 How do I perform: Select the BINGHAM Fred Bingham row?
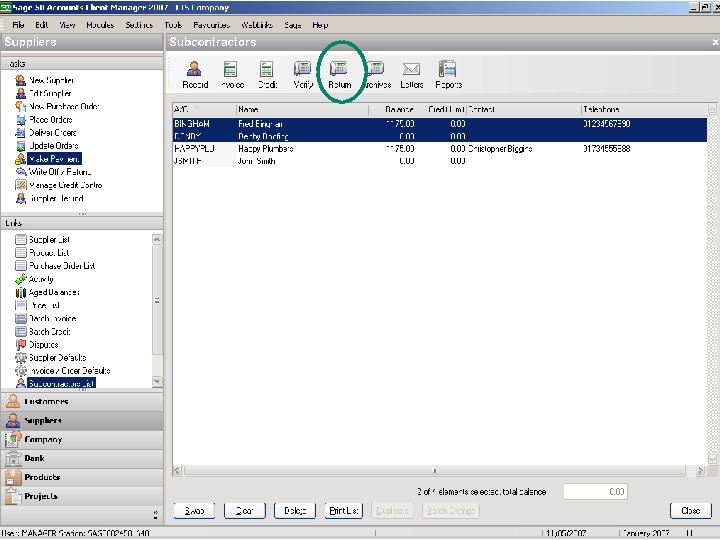[x=440, y=124]
